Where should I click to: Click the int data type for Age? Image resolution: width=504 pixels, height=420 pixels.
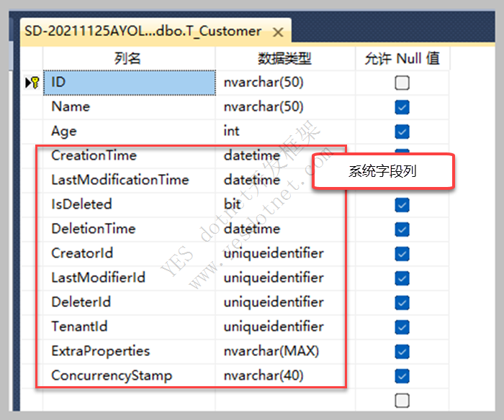pos(285,132)
